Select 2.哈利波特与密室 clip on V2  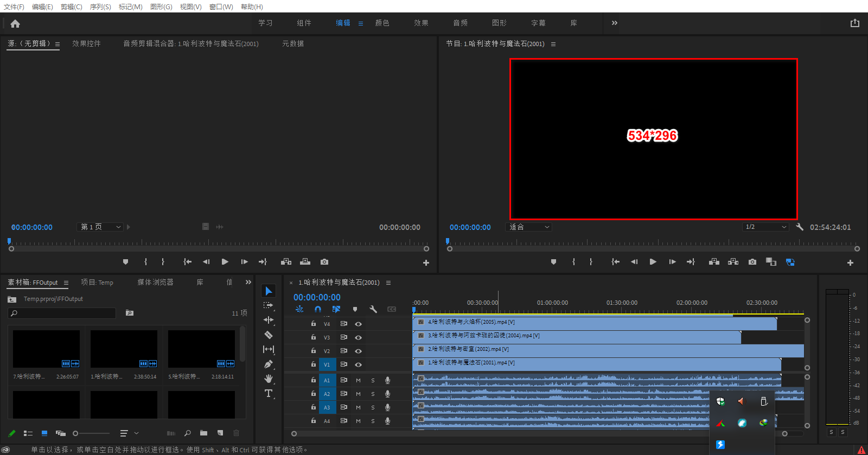click(x=608, y=350)
